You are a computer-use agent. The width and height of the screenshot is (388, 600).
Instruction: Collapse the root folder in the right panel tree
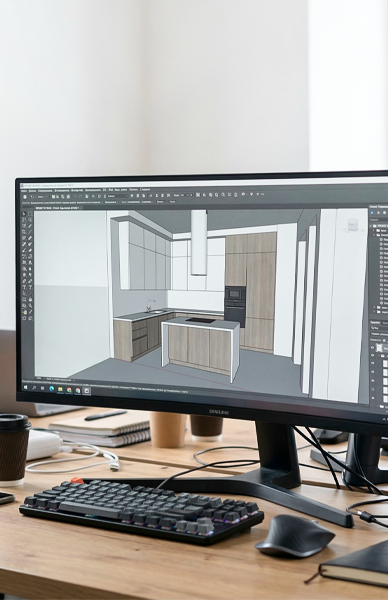click(370, 226)
